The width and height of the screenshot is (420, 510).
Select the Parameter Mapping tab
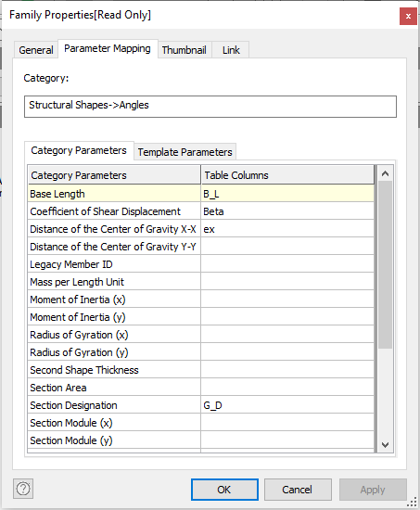click(x=108, y=49)
